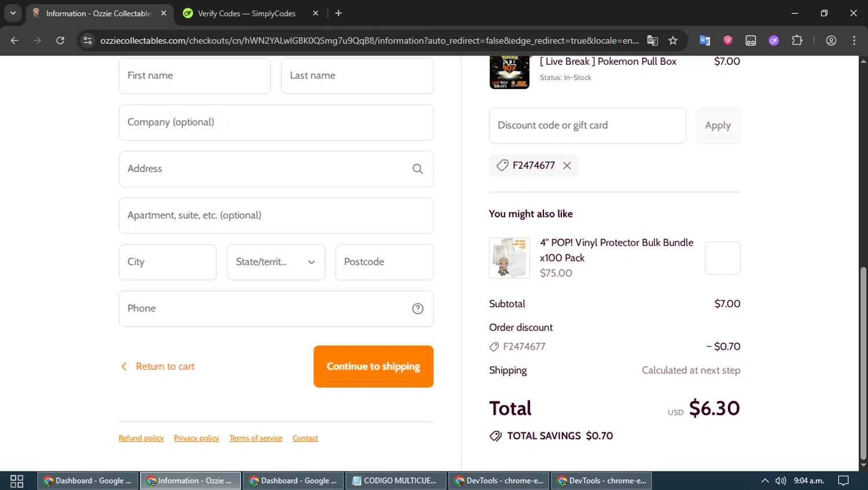Screen dimensions: 868x490
Task: Open the site information icon in address bar
Action: pyautogui.click(x=87, y=40)
